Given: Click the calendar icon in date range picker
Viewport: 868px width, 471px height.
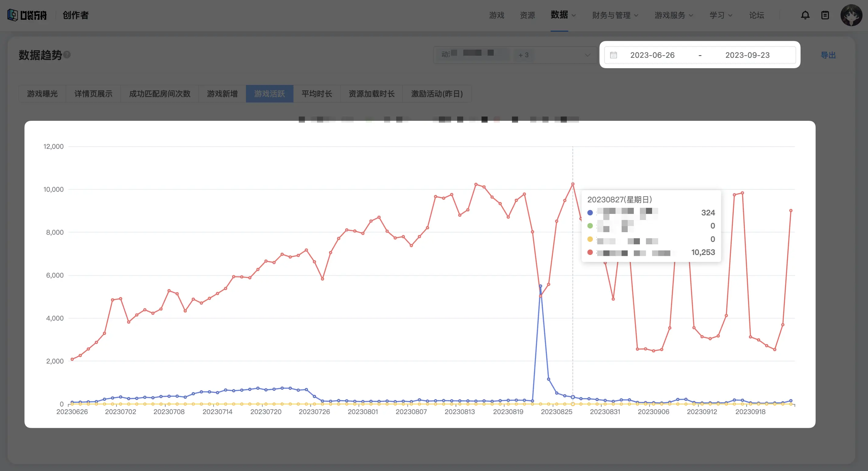Looking at the screenshot, I should coord(613,55).
